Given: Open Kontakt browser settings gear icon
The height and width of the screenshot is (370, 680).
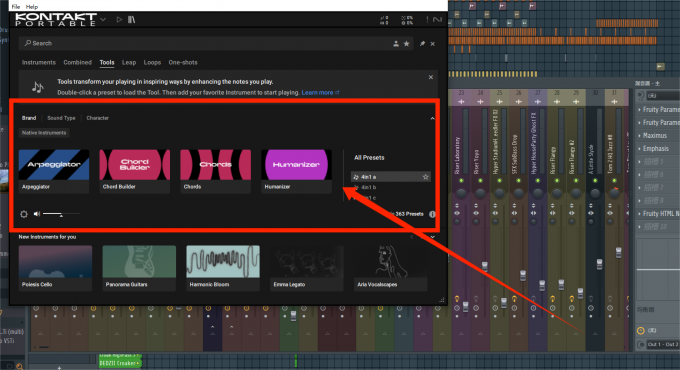Looking at the screenshot, I should 24,214.
